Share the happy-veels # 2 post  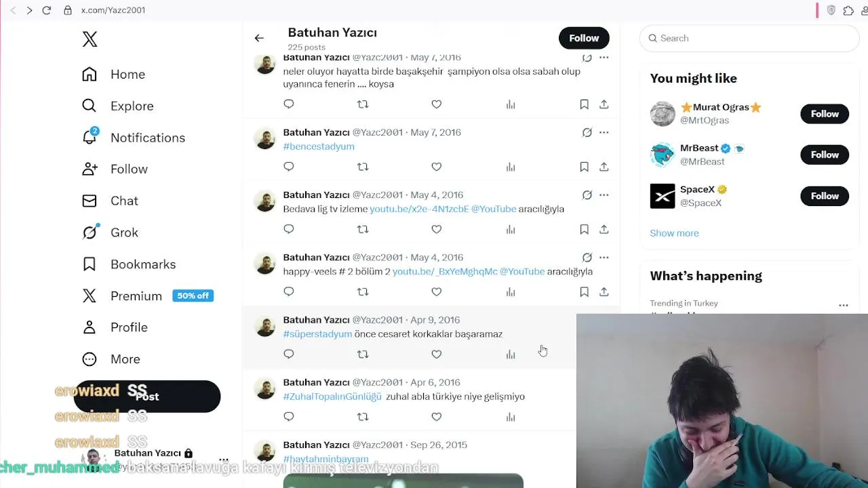604,292
